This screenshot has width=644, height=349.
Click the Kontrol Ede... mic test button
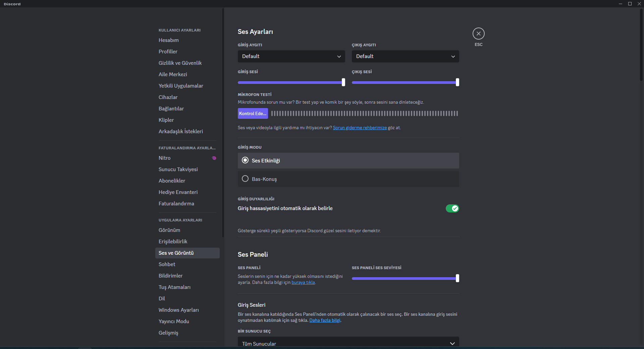click(253, 113)
